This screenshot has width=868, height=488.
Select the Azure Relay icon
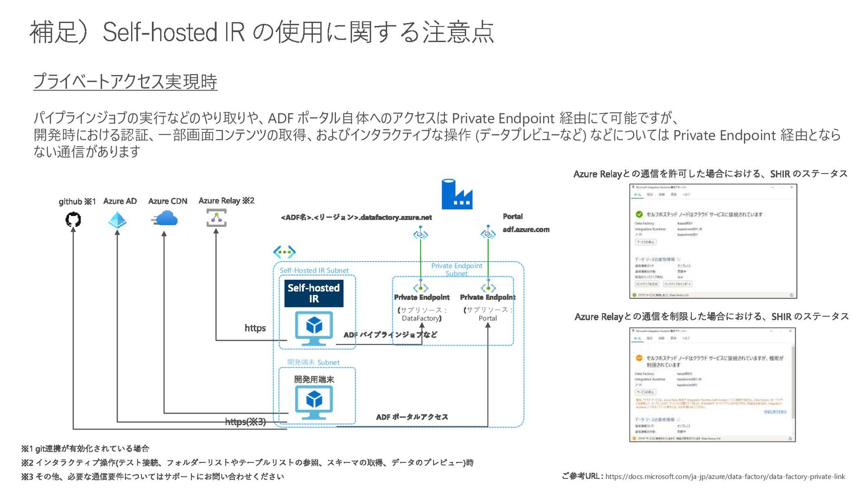[x=217, y=218]
